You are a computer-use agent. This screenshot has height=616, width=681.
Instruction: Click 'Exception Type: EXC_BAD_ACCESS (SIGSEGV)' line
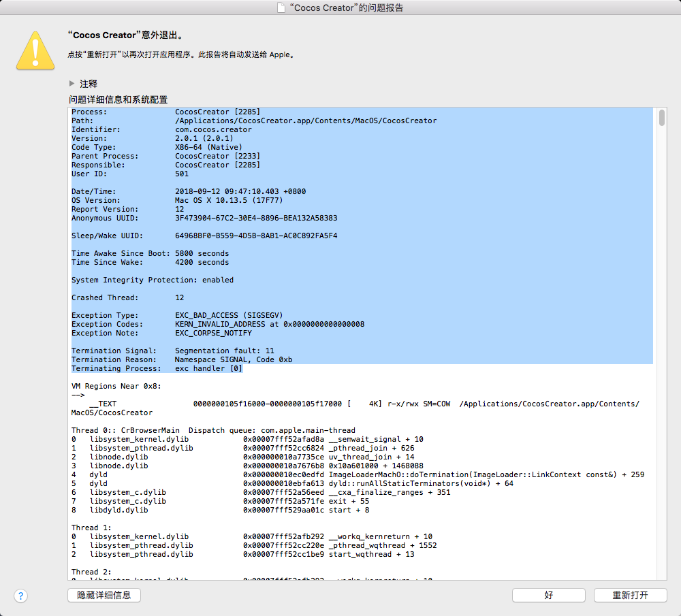[177, 315]
